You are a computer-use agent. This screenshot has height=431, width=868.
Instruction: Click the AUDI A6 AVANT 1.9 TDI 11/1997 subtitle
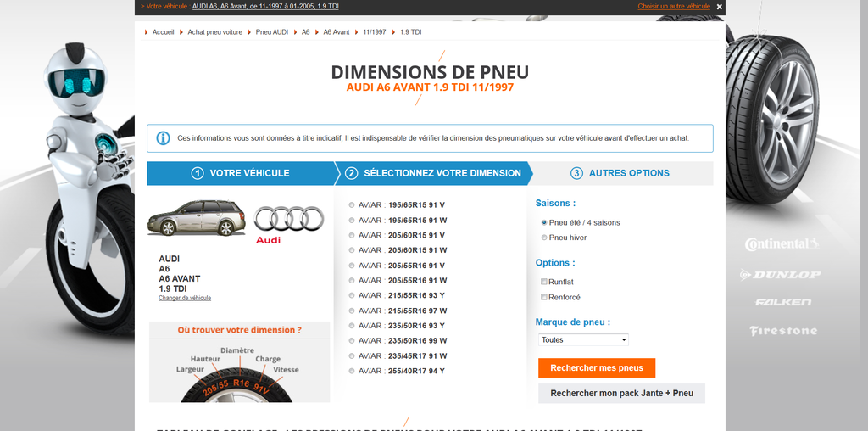click(x=430, y=87)
